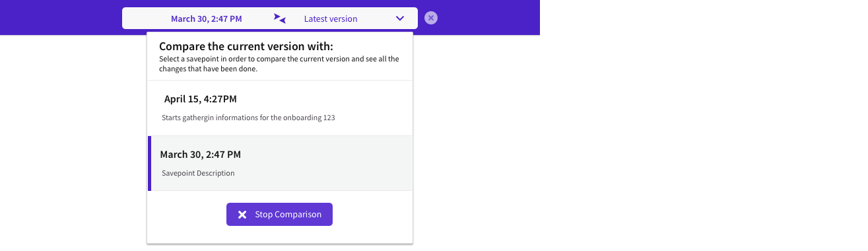This screenshot has height=251, width=868.
Task: Click the "April 15, 4:27PM" title text
Action: click(201, 99)
